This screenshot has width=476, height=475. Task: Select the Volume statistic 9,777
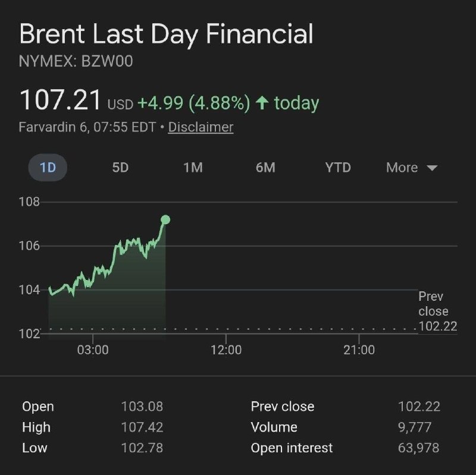click(x=416, y=427)
